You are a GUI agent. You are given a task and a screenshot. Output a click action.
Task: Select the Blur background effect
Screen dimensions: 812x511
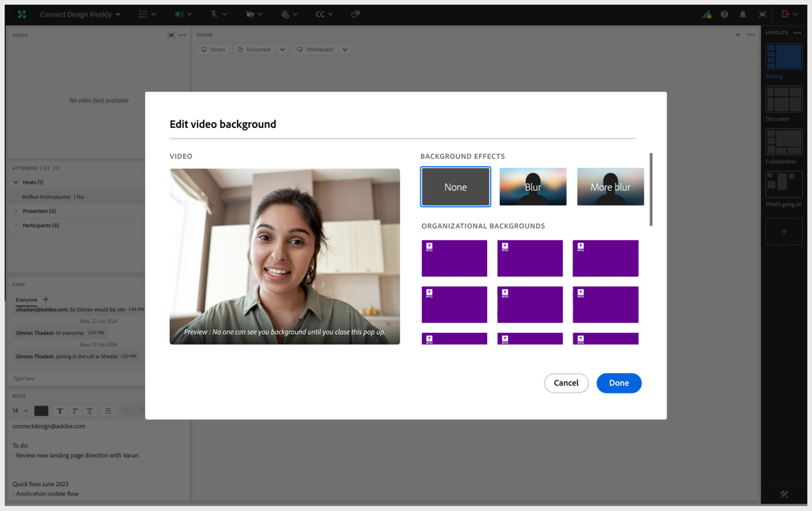[x=533, y=187]
